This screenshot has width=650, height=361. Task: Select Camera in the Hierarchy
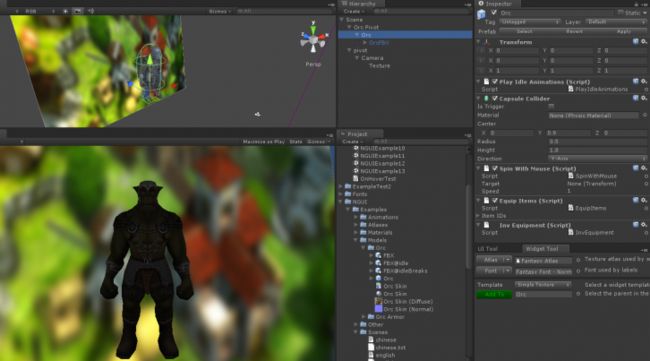point(372,58)
